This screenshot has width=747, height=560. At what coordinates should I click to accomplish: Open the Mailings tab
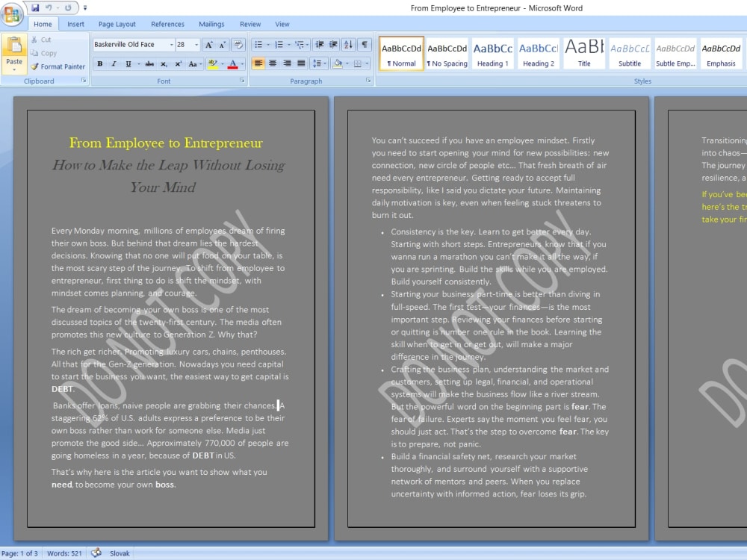(x=211, y=24)
